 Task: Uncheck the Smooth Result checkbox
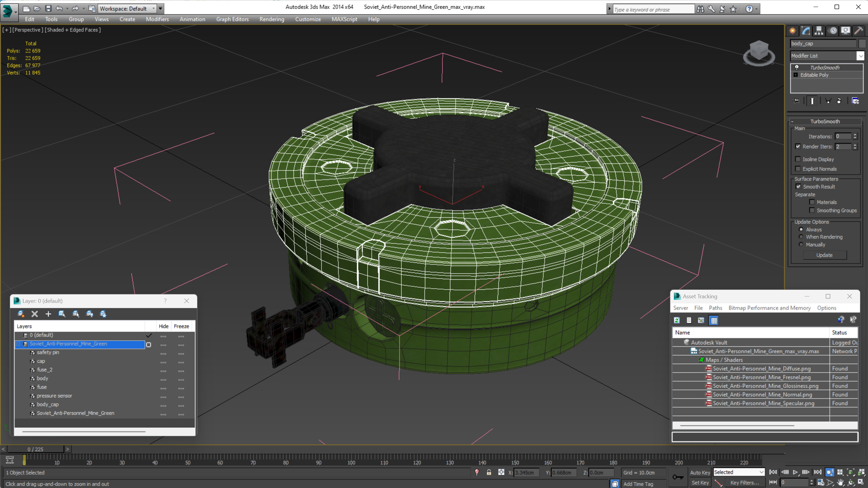(x=798, y=187)
